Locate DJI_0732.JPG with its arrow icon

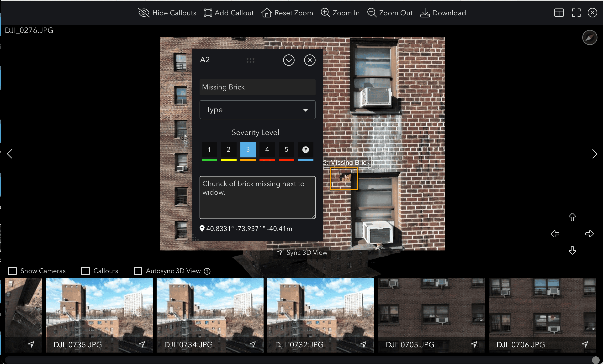tap(363, 344)
